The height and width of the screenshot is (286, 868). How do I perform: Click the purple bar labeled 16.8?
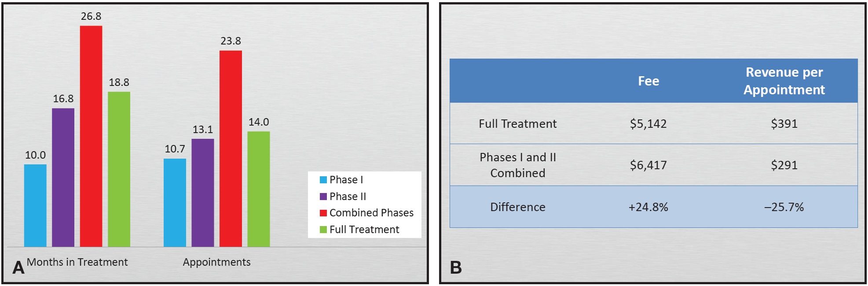coord(63,177)
